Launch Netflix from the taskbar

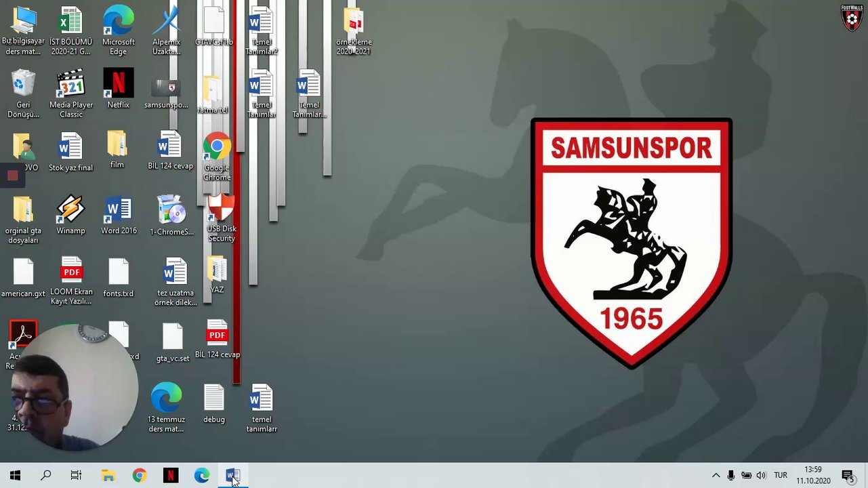171,476
